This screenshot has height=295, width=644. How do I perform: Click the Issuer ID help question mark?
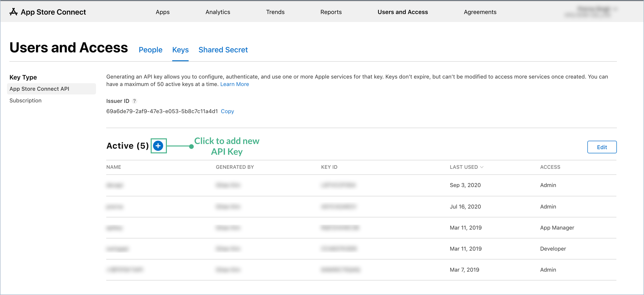pos(134,101)
